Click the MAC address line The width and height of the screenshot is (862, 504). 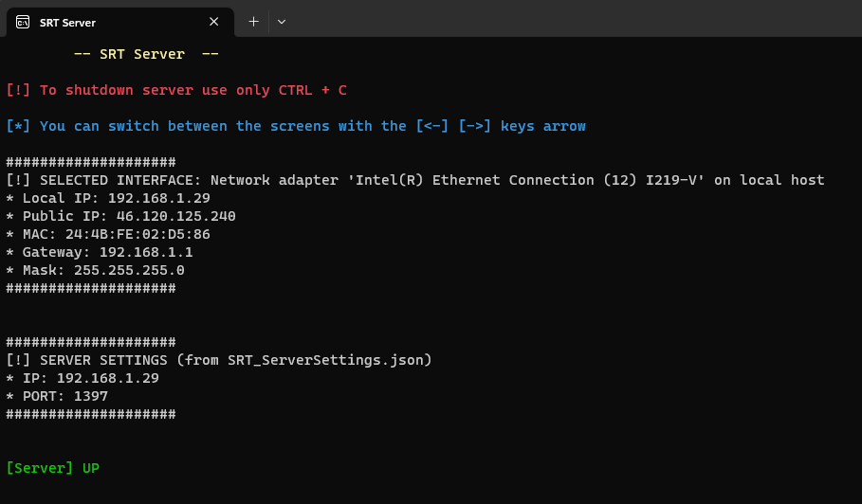108,234
